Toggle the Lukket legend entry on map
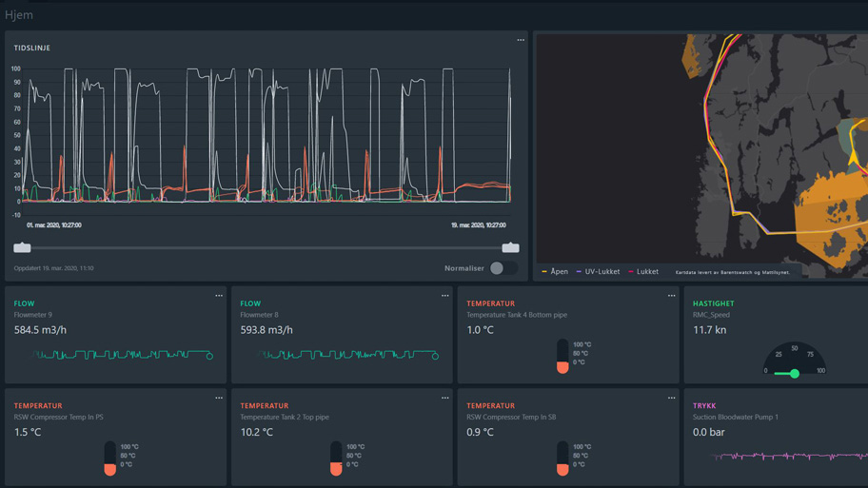The image size is (868, 488). [644, 272]
